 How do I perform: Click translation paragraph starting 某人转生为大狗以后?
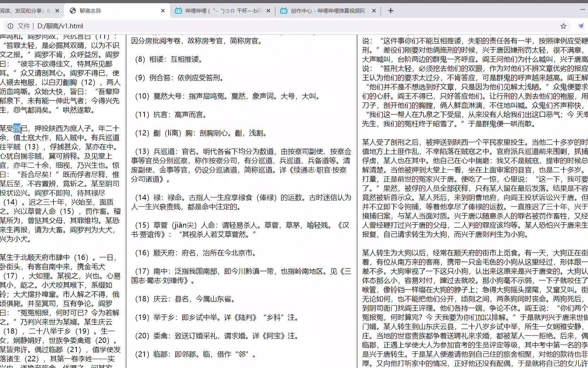pos(475,308)
